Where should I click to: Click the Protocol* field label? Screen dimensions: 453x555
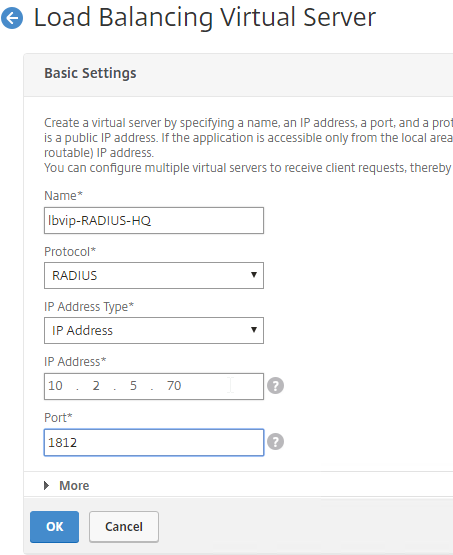click(x=70, y=252)
